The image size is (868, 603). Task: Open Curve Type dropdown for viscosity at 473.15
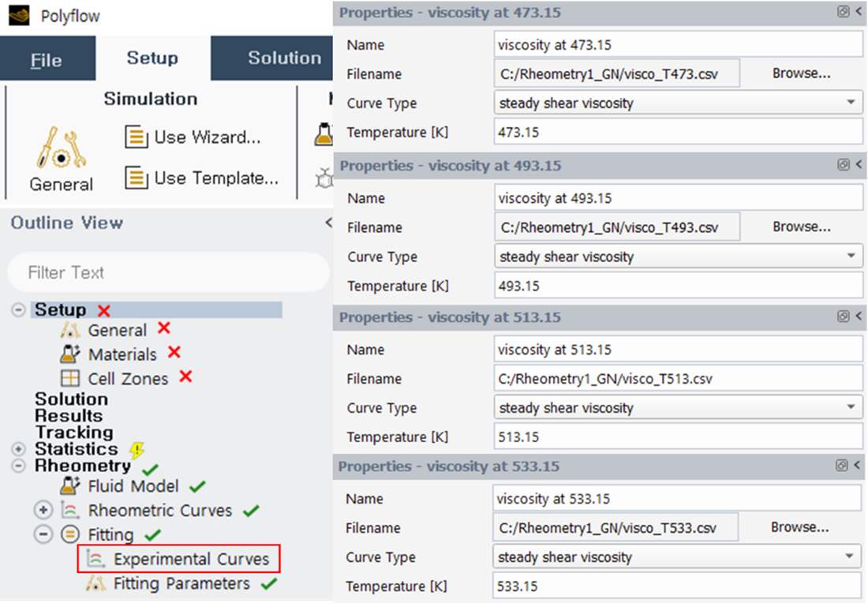(x=850, y=103)
